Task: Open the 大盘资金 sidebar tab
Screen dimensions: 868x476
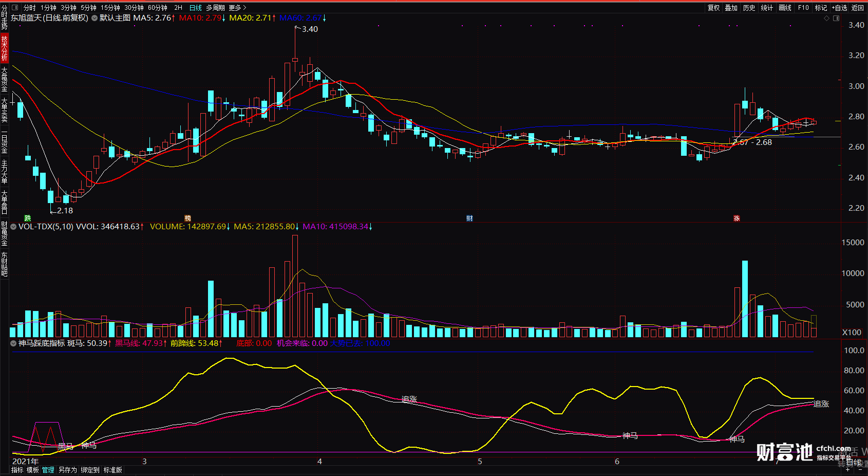Action: [x=4, y=79]
